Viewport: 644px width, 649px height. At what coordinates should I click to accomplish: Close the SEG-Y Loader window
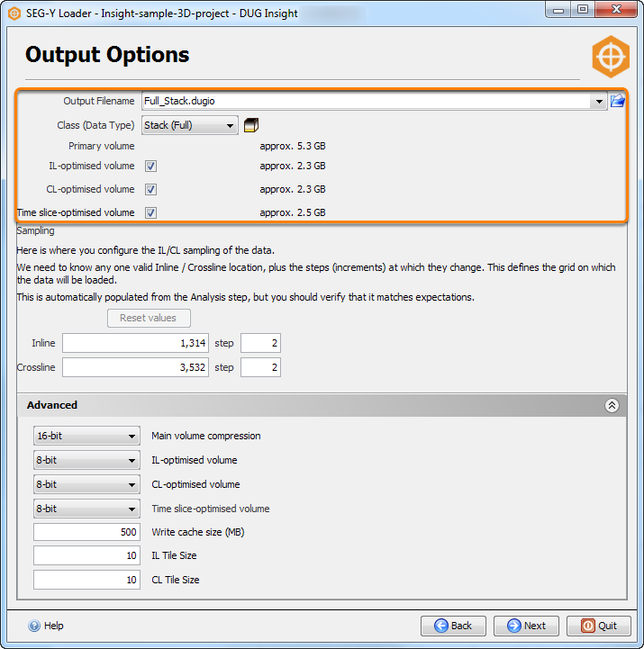click(616, 9)
